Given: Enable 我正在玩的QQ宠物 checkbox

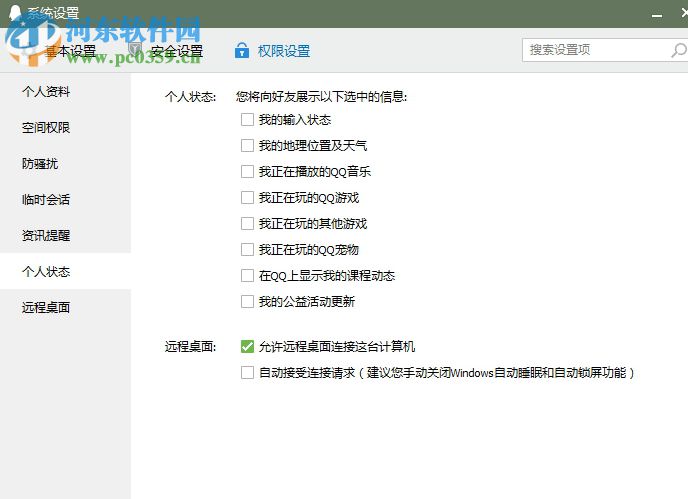Looking at the screenshot, I should pos(247,249).
